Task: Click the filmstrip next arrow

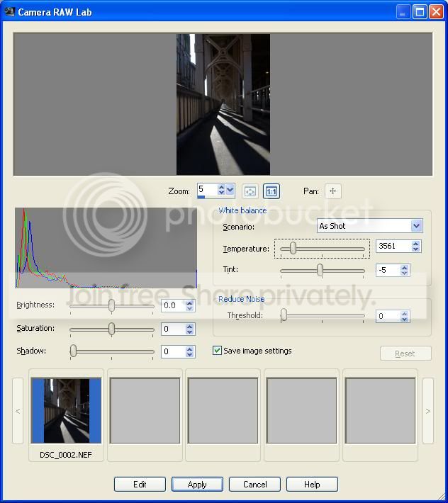Action: 427,411
